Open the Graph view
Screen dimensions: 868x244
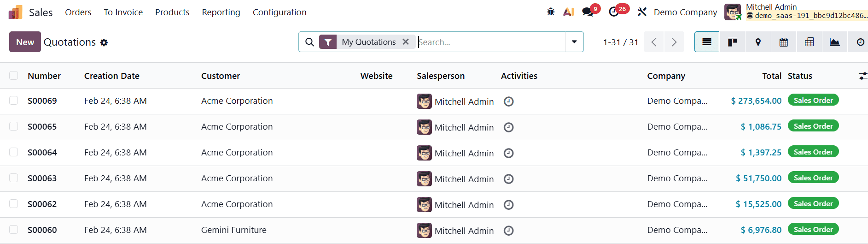(834, 42)
